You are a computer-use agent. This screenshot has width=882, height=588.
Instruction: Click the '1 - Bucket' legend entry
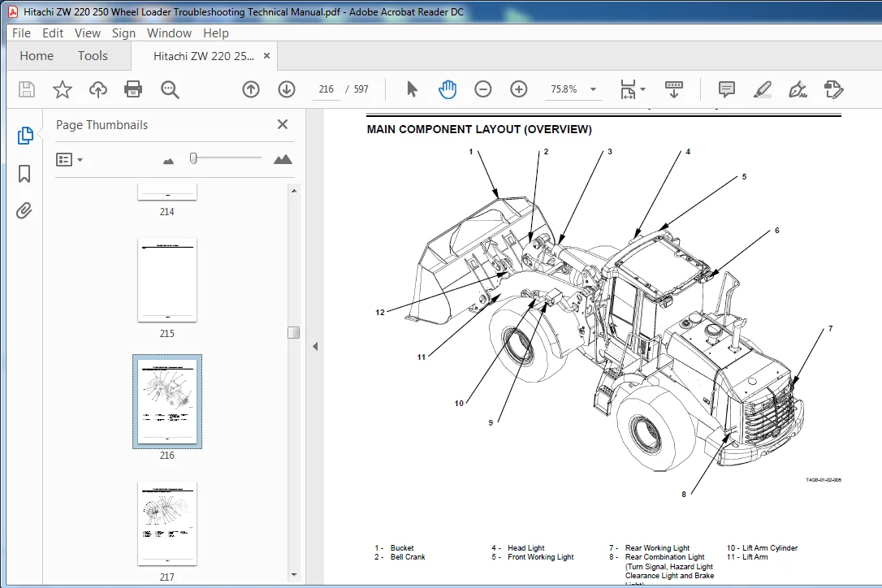[x=395, y=548]
